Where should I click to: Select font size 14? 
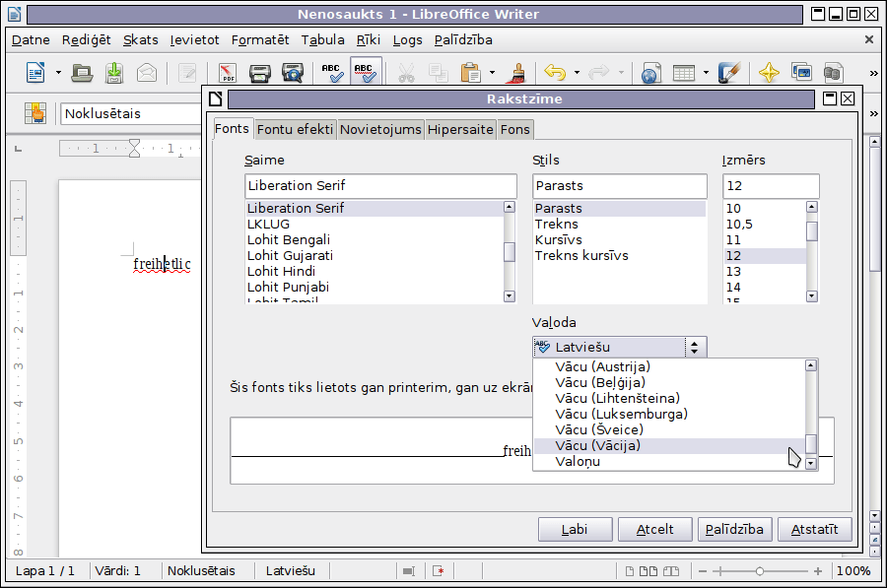[765, 288]
